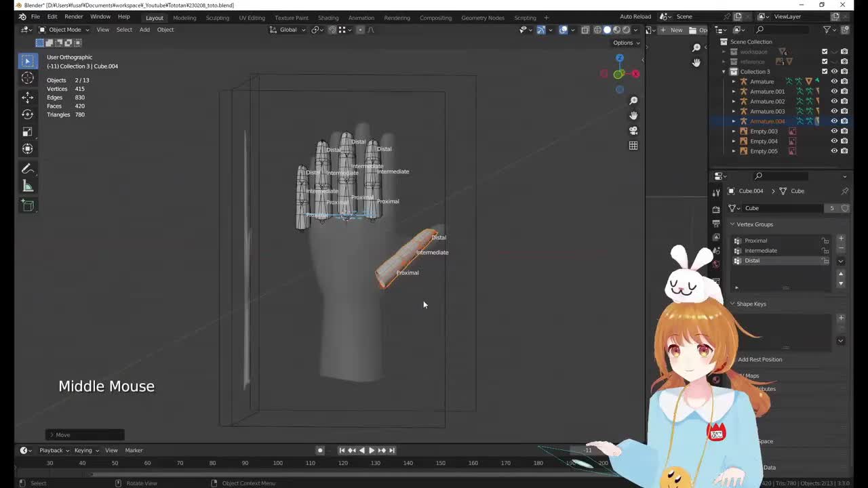Open the Global orientation dropdown

click(288, 30)
